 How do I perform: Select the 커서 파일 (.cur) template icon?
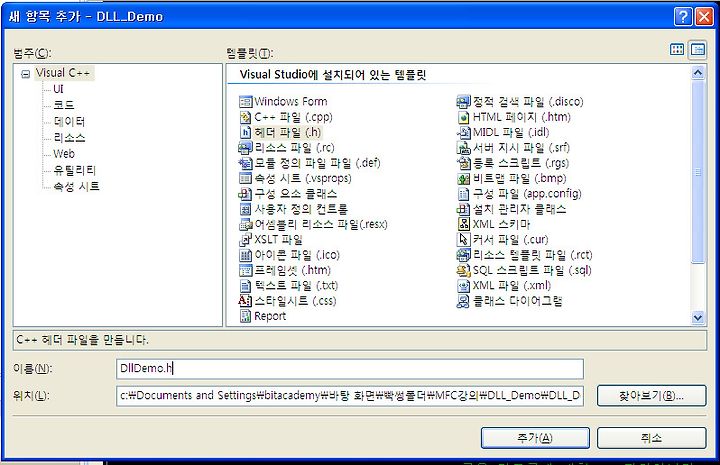(x=464, y=240)
